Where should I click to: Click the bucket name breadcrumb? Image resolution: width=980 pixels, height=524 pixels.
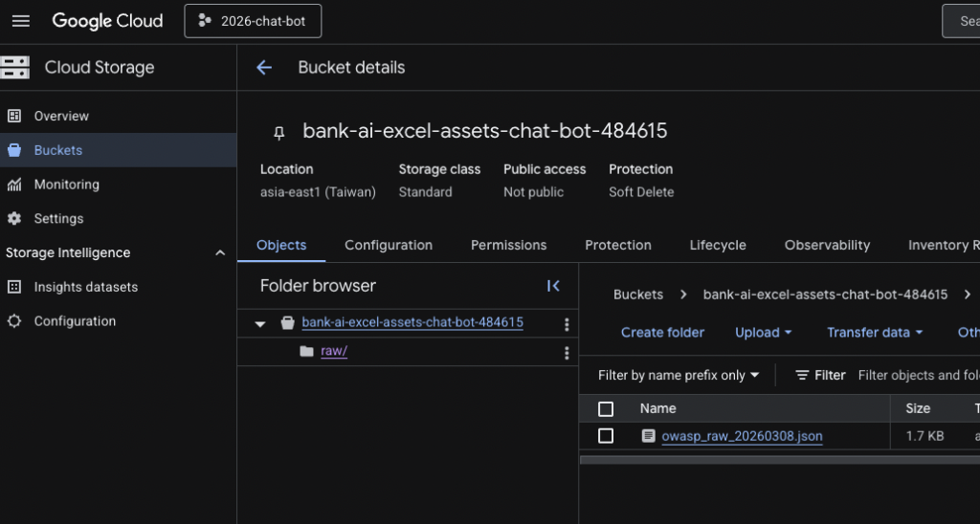[825, 295]
